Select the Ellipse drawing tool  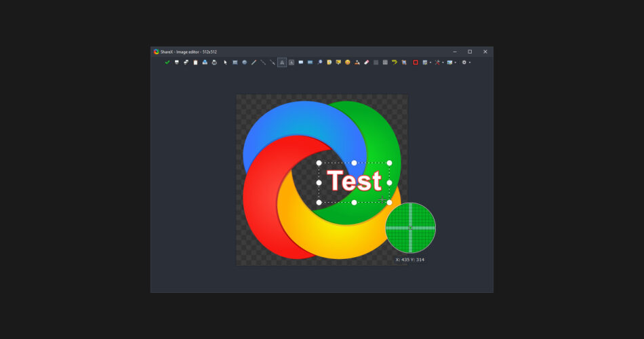[245, 62]
